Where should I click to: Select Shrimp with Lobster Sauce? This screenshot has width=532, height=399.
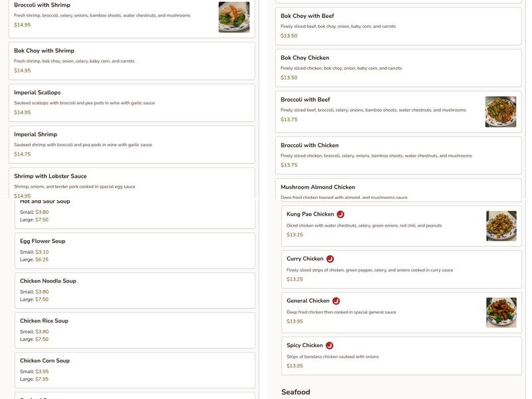(132, 183)
